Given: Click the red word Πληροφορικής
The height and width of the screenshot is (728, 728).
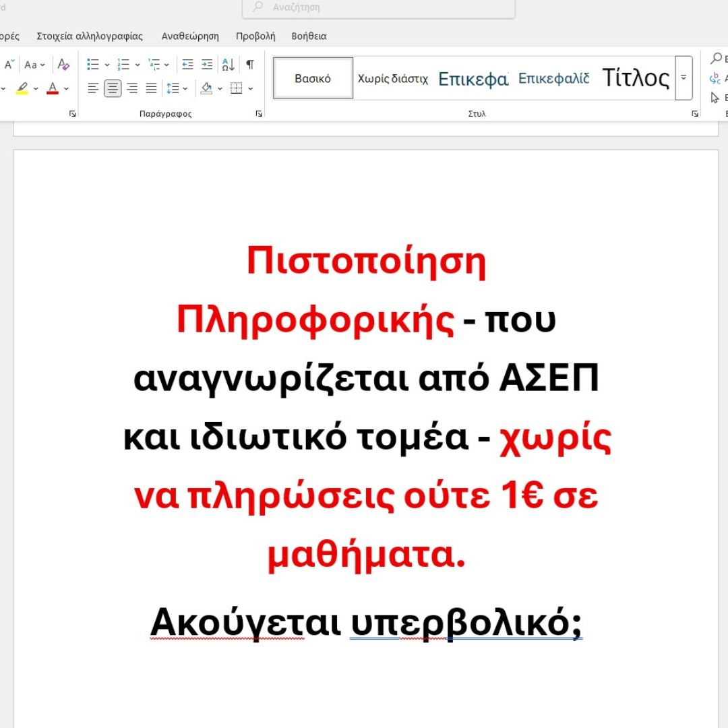Looking at the screenshot, I should tap(315, 320).
